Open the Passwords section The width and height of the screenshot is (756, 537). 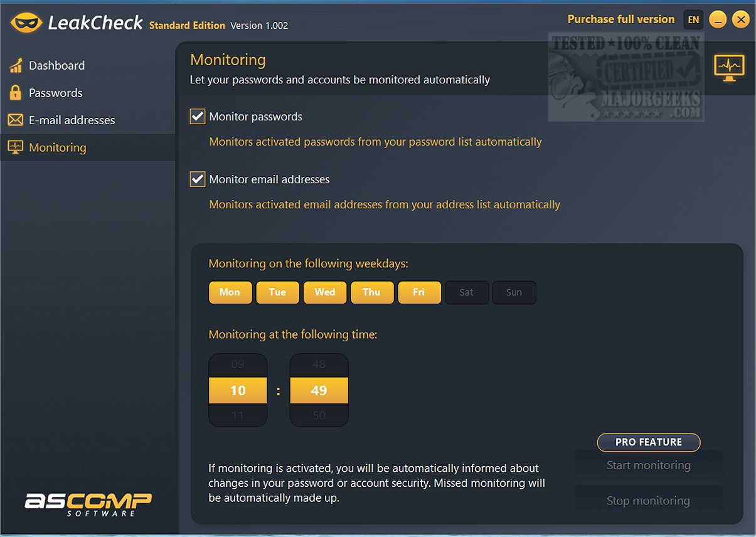[88, 93]
